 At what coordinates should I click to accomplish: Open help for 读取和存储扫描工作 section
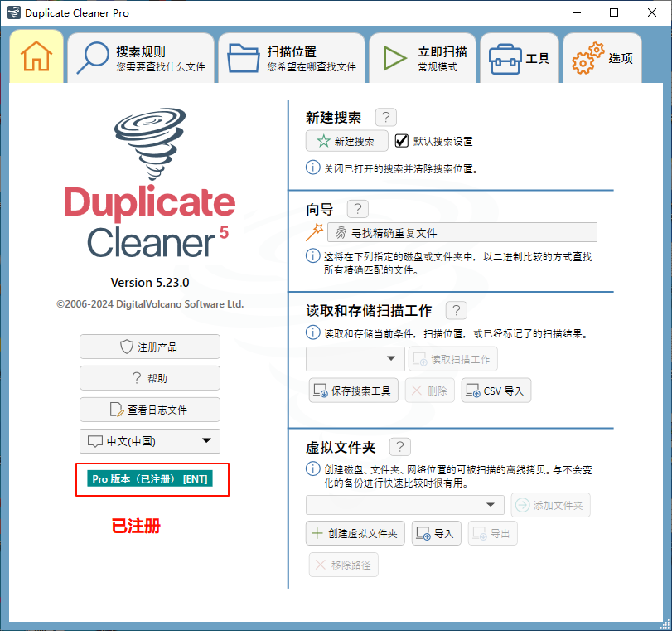click(456, 310)
